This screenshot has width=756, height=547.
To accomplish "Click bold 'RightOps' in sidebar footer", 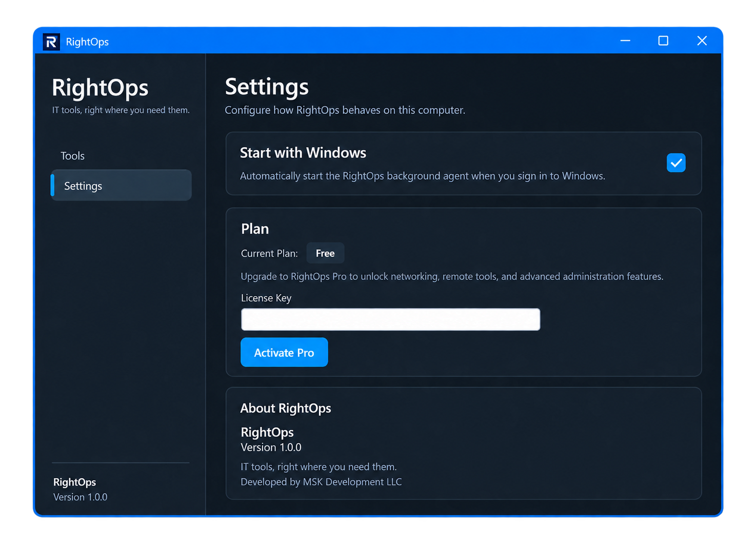I will [74, 482].
